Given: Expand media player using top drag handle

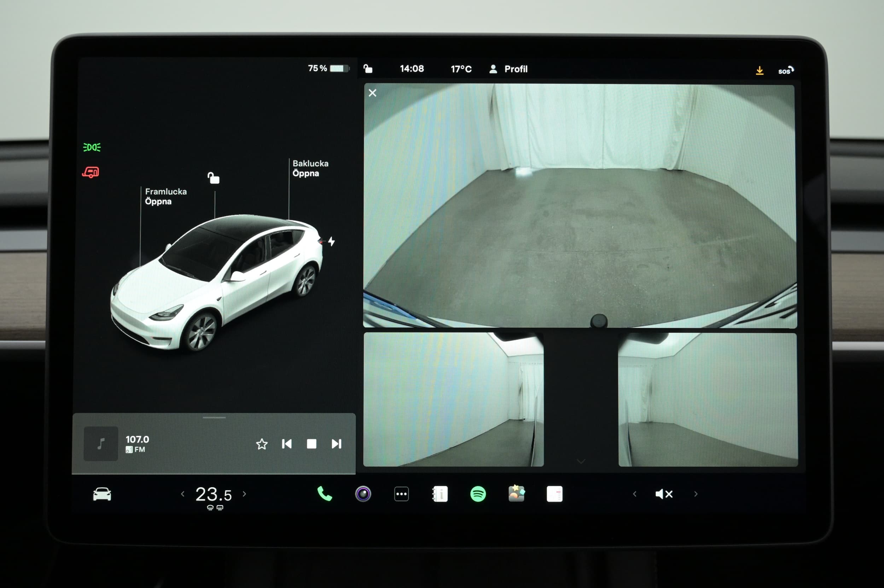Looking at the screenshot, I should (214, 417).
